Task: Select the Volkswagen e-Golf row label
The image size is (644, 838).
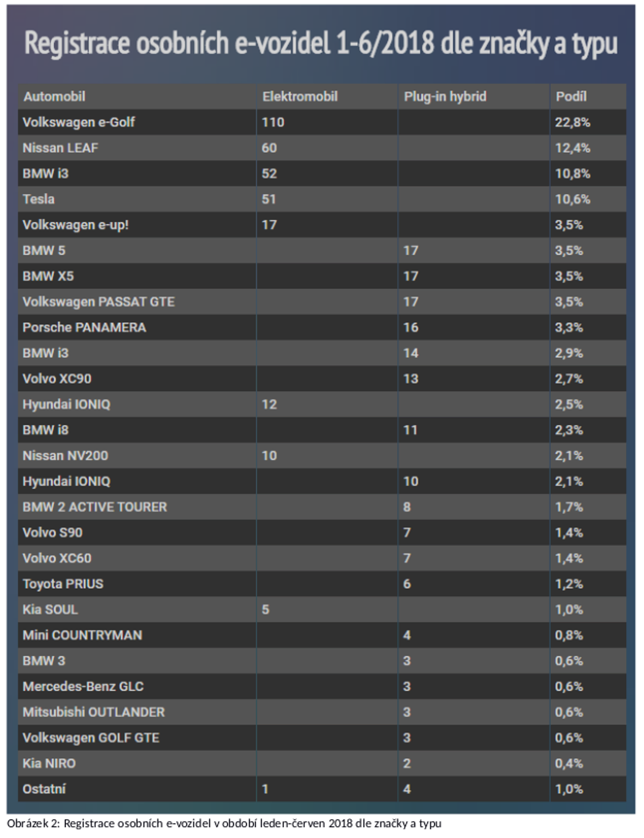Action: 79,122
